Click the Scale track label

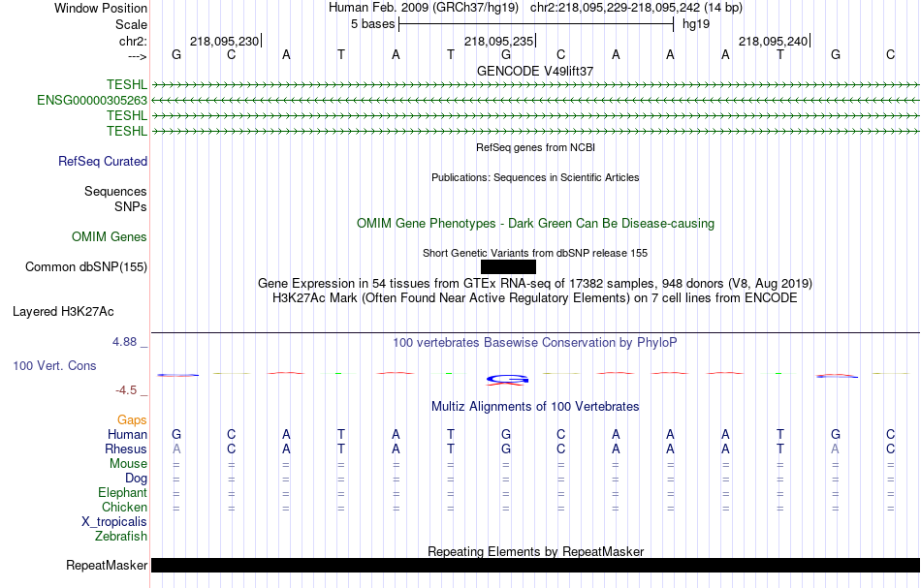[x=131, y=24]
